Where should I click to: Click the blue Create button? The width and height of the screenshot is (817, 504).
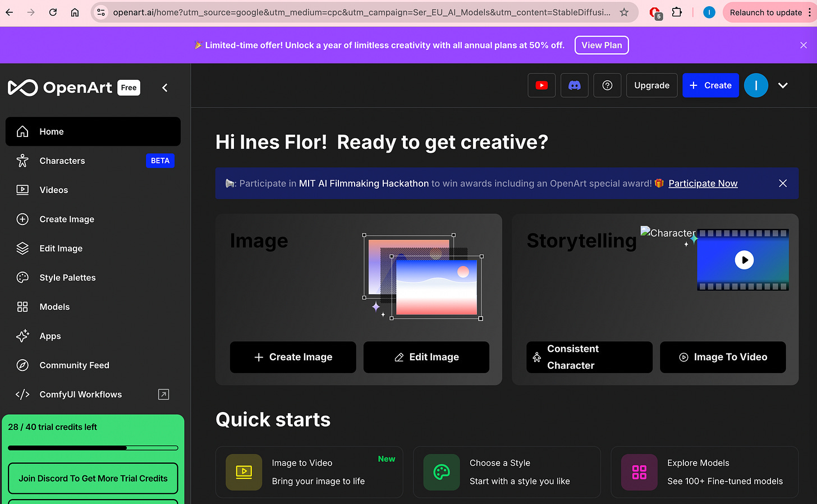click(710, 85)
